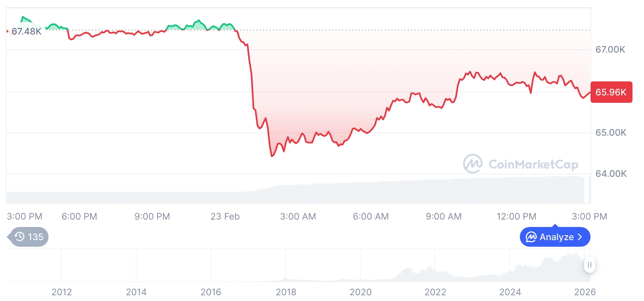644x301 pixels.
Task: Select the 2018 year label in the navigator
Action: (286, 292)
